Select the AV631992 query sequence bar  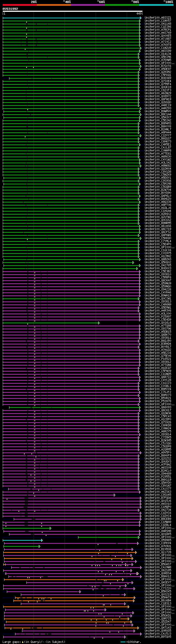pyautogui.click(x=73, y=11)
